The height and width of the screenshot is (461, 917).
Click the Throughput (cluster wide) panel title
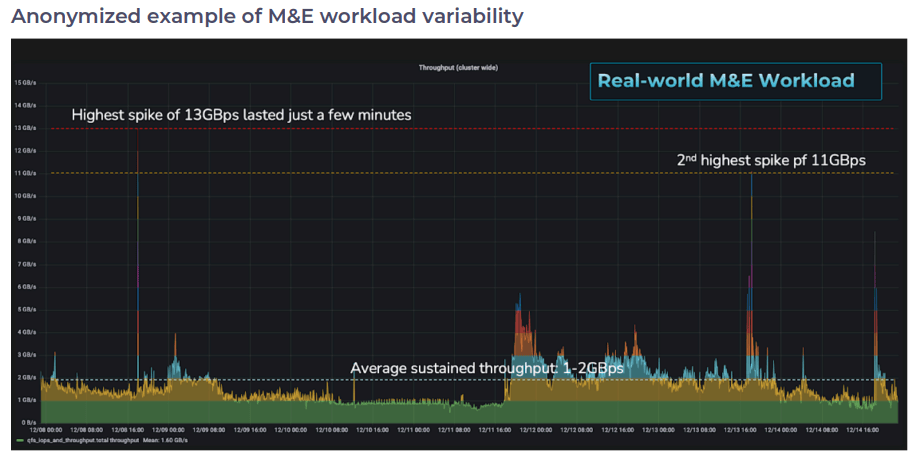tap(458, 68)
